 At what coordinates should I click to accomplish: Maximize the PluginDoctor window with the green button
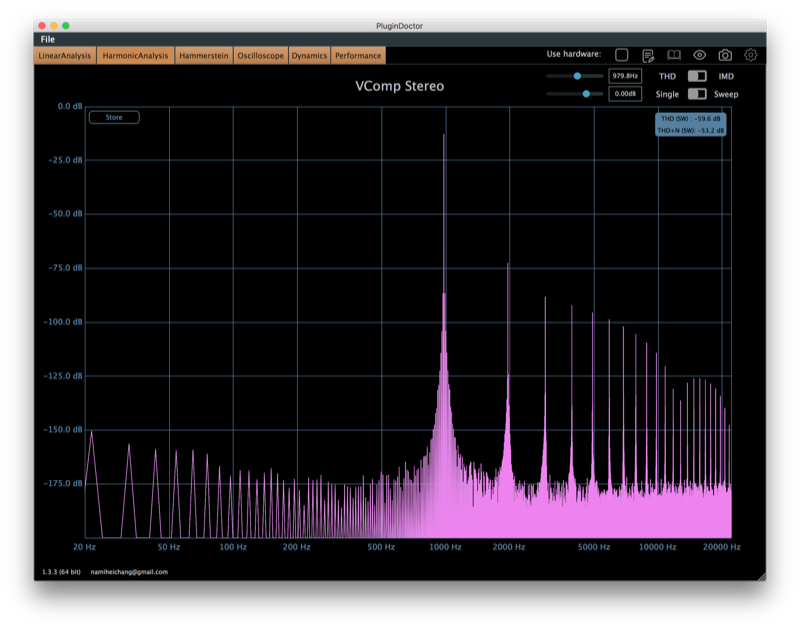coord(66,26)
